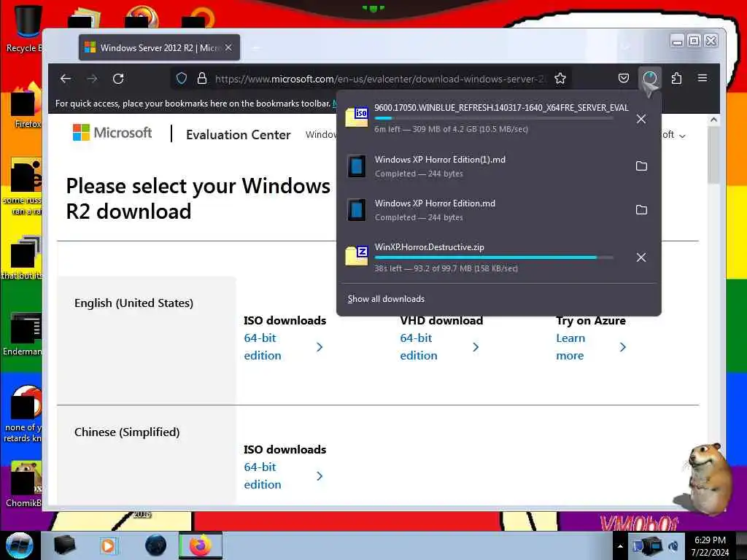747x560 pixels.
Task: Open VHD download 64-bit edition link
Action: (439, 346)
